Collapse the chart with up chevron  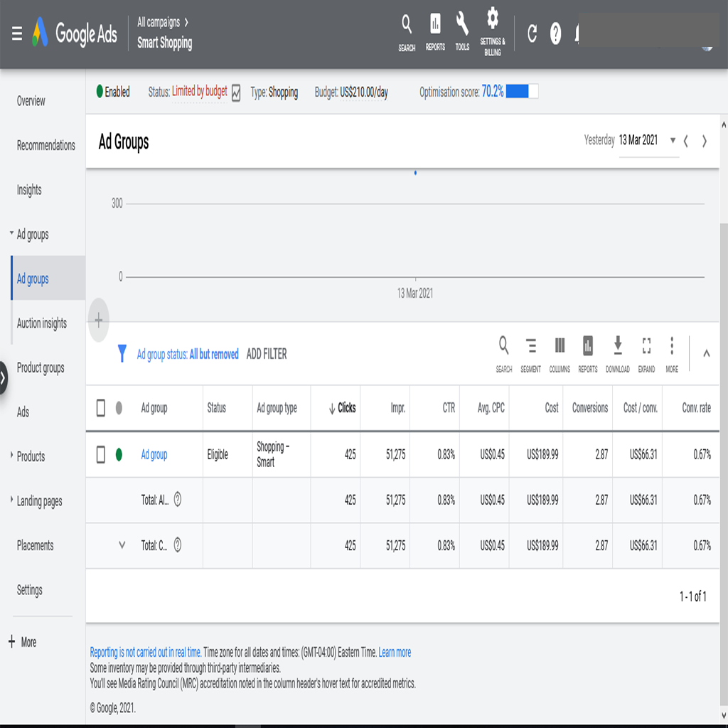[706, 354]
